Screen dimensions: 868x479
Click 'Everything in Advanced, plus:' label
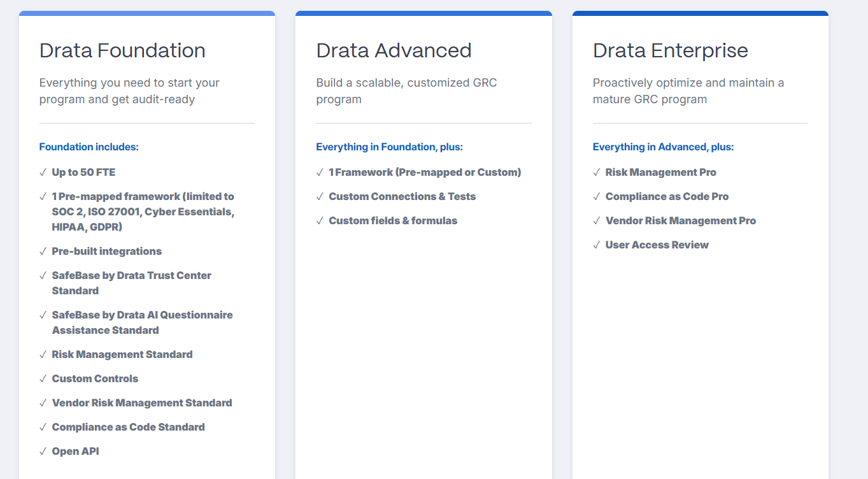(x=663, y=147)
